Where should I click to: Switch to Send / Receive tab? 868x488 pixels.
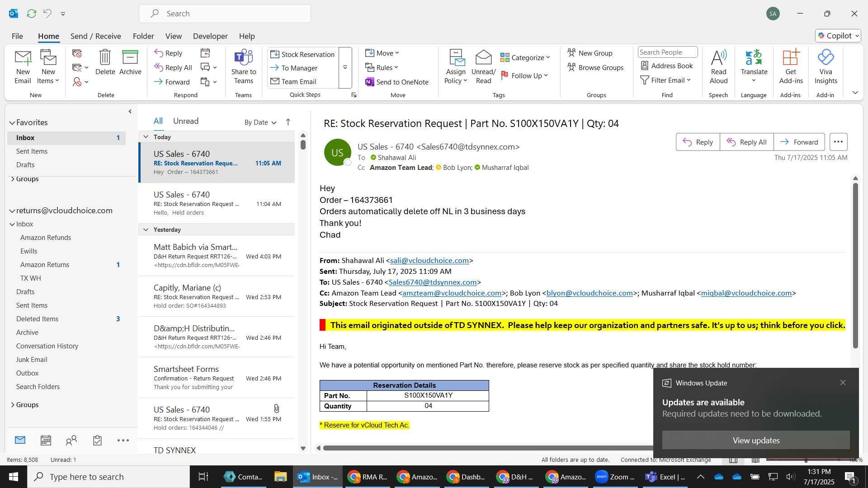coord(95,36)
